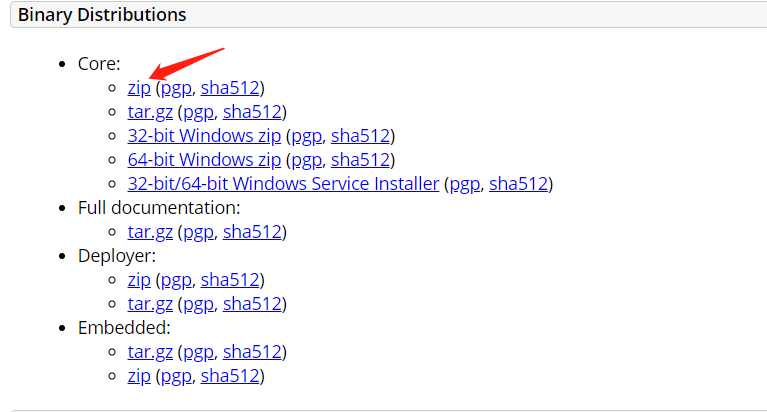This screenshot has width=767, height=412.
Task: Open sha512 checksum for Core zip
Action: (230, 88)
